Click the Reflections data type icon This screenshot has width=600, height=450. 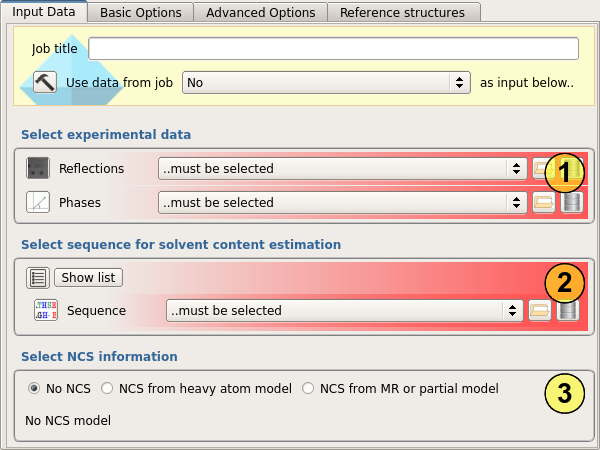pos(38,168)
